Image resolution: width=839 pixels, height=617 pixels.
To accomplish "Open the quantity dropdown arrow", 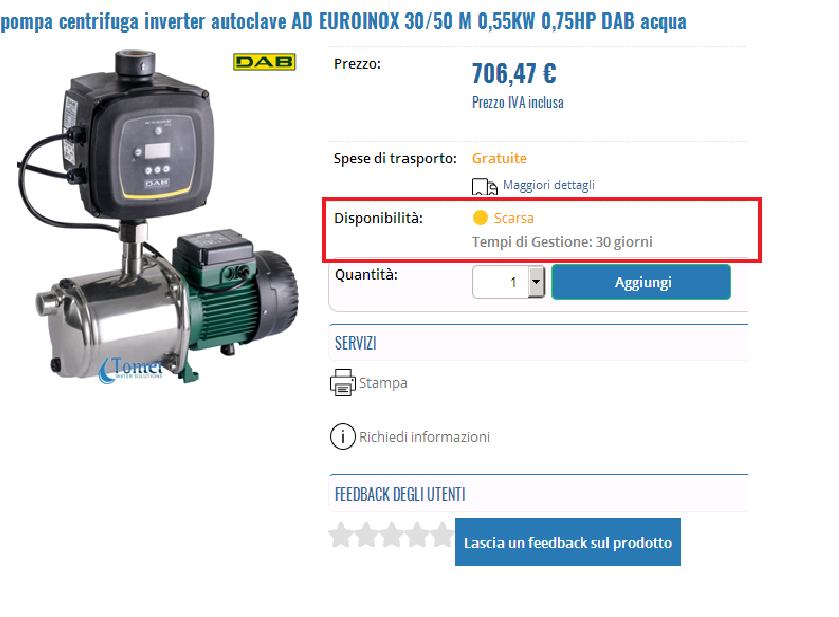I will point(536,282).
